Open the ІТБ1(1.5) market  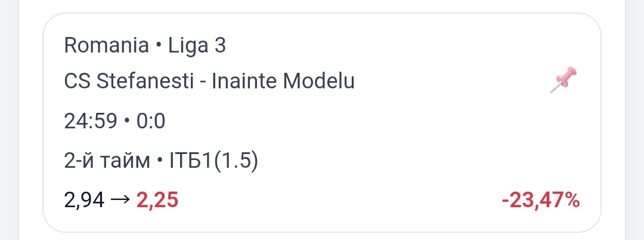(x=213, y=162)
